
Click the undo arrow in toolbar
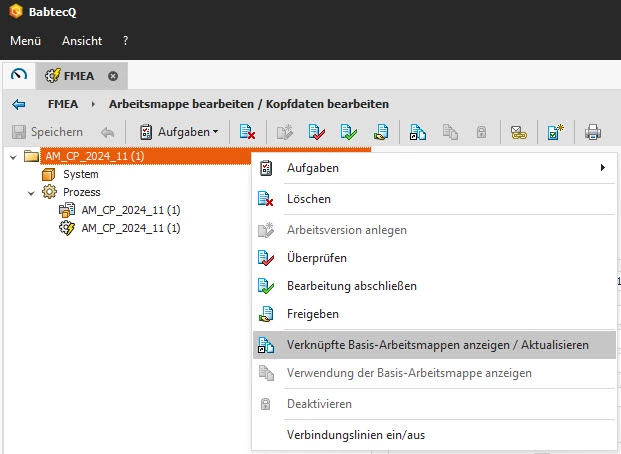tap(108, 132)
